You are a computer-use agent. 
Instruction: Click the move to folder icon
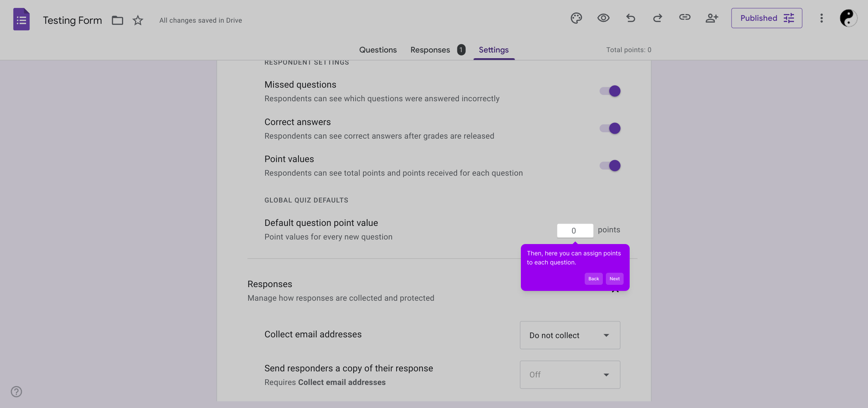pyautogui.click(x=117, y=20)
